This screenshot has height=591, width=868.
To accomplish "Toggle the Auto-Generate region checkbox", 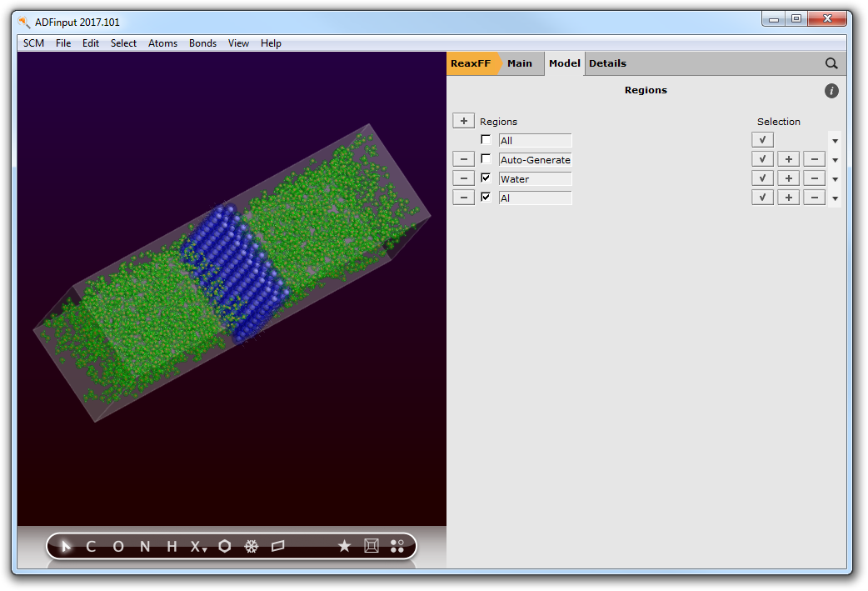I will (486, 159).
